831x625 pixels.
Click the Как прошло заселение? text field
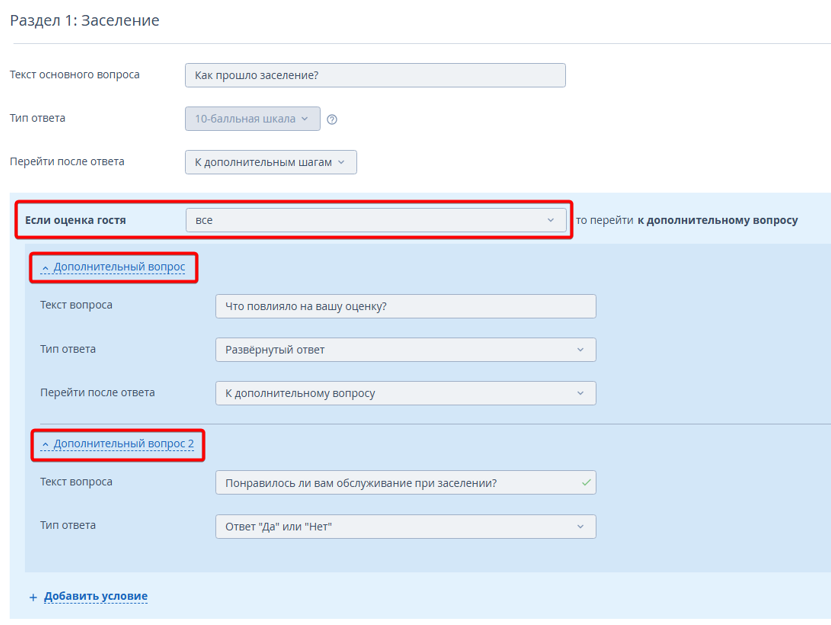(x=375, y=75)
